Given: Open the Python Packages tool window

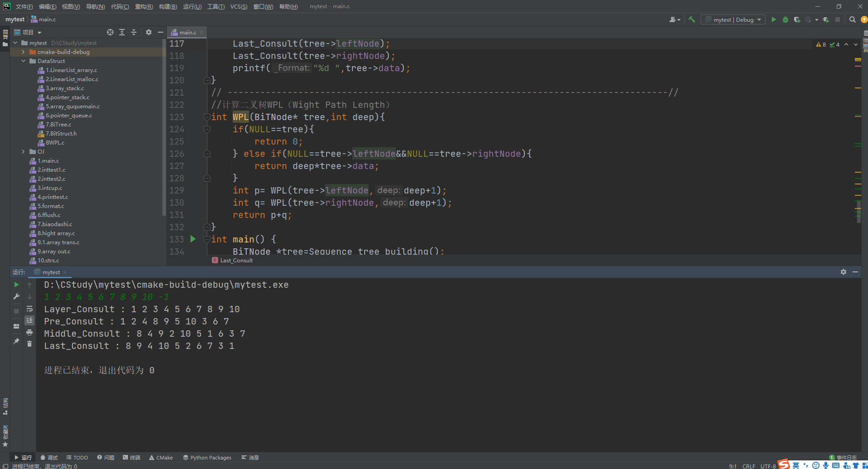Looking at the screenshot, I should [x=207, y=457].
